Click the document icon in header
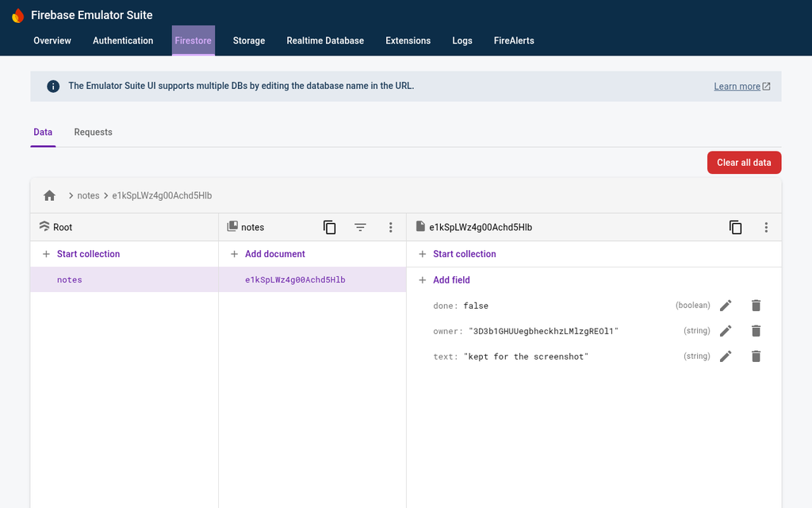 point(420,226)
